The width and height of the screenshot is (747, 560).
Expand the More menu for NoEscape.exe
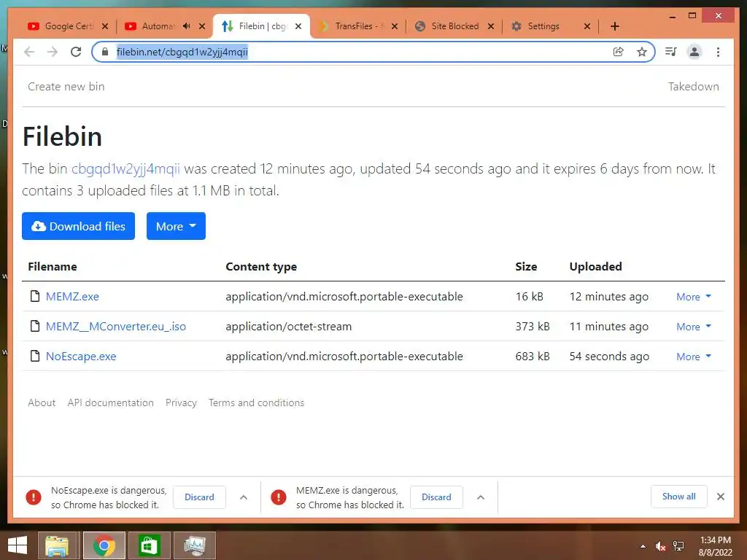(x=694, y=357)
